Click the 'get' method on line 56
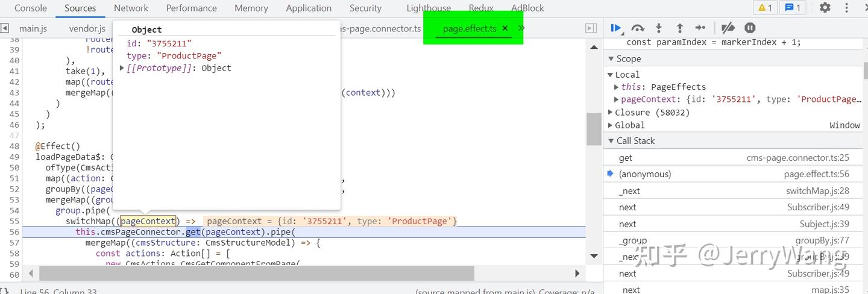 click(x=193, y=232)
